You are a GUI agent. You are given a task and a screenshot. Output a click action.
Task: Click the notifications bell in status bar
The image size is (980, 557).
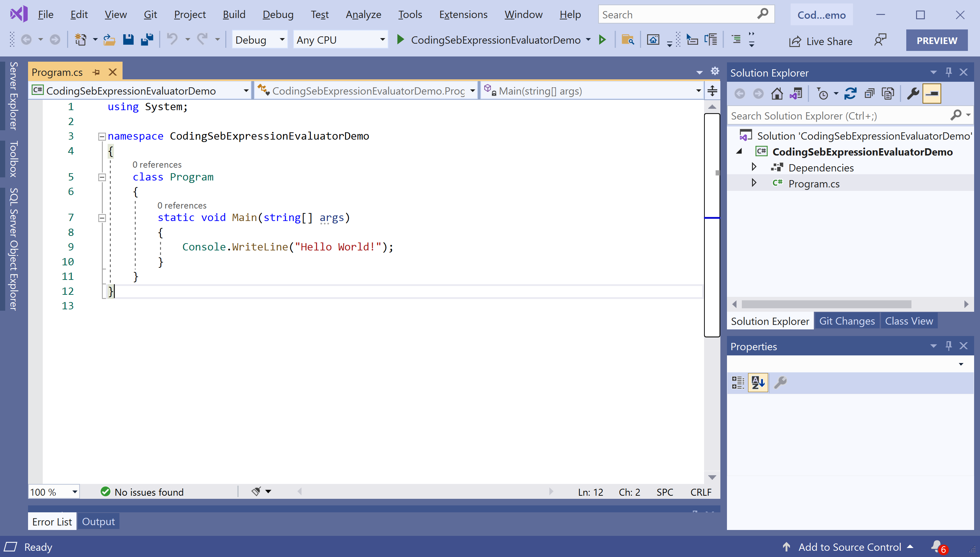[x=936, y=546]
